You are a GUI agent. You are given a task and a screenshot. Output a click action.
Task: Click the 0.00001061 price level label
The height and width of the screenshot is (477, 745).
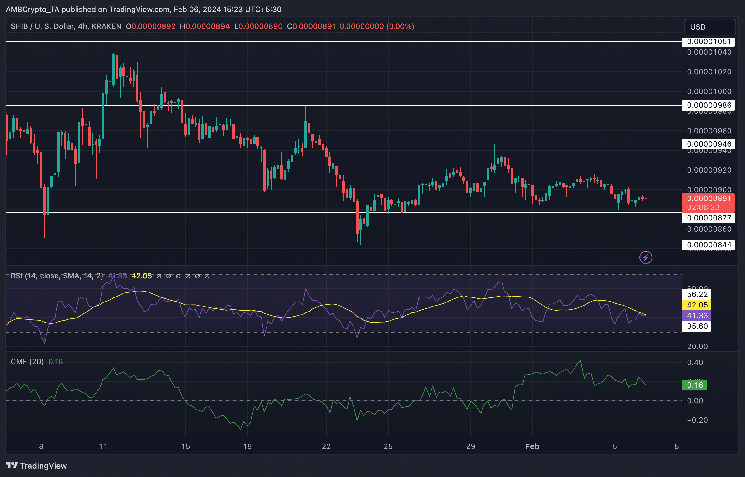tap(708, 42)
